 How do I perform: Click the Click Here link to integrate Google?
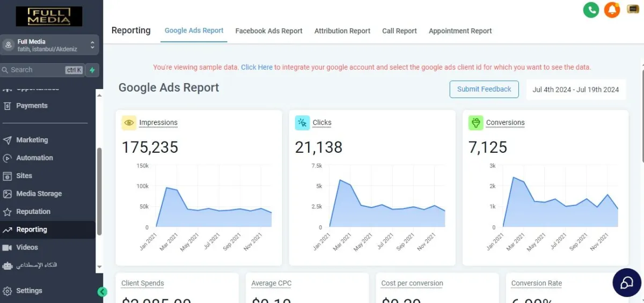pos(257,68)
